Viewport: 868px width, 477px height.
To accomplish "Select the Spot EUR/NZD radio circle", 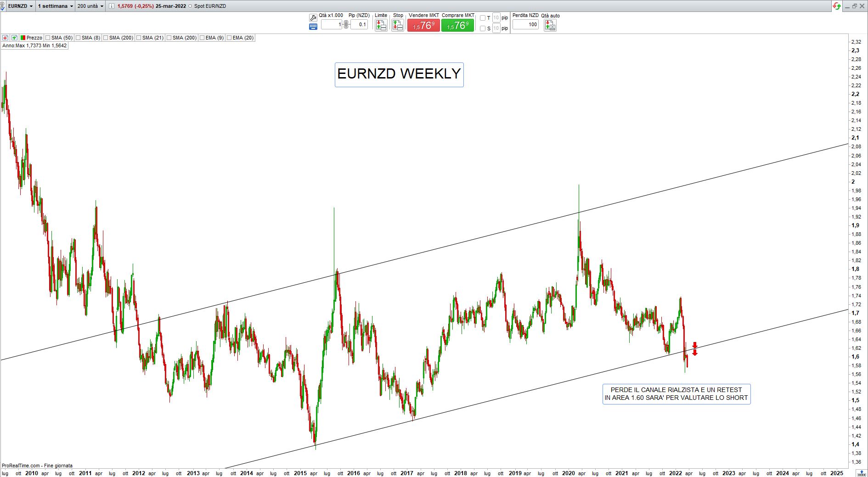I will [x=191, y=6].
